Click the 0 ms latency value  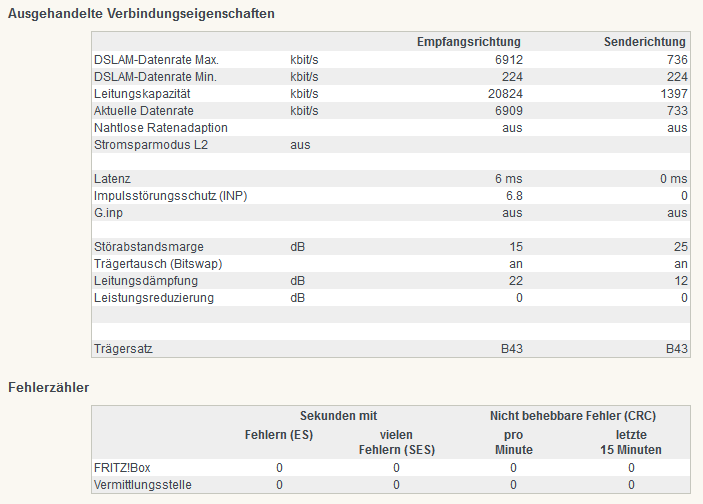click(x=673, y=179)
